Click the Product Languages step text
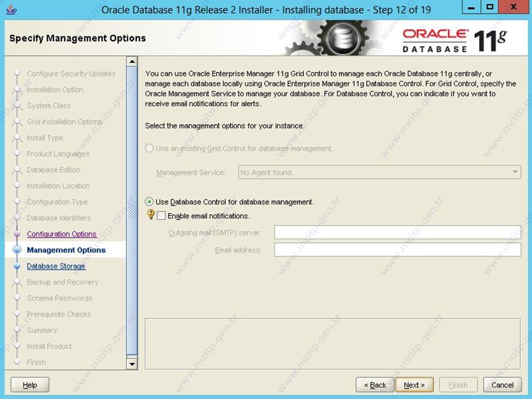The image size is (532, 399). 58,154
